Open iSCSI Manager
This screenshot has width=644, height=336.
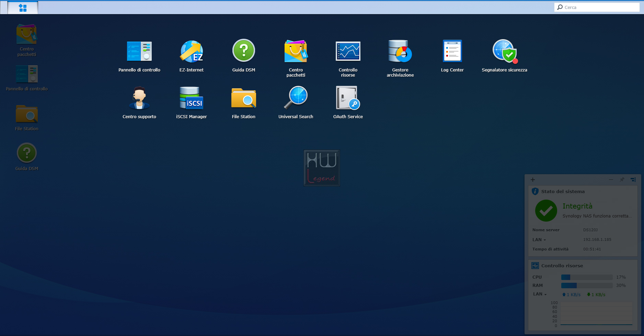(x=192, y=102)
